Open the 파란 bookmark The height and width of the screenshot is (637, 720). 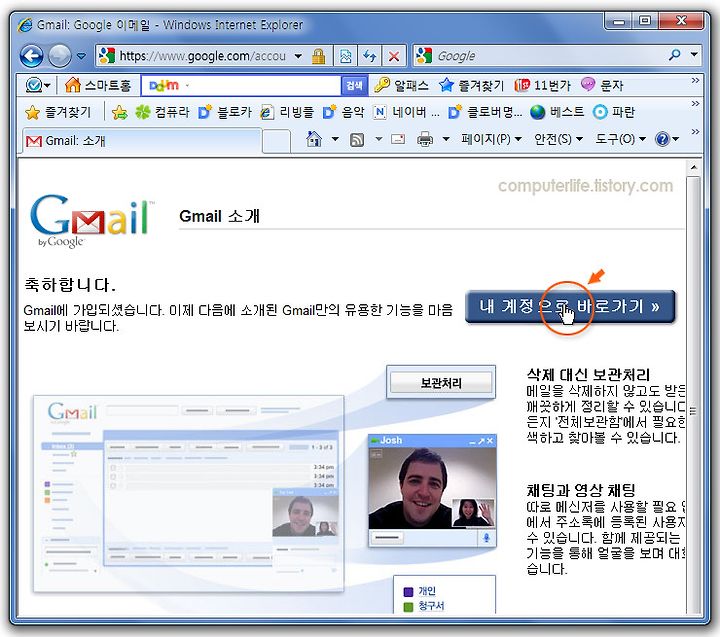coord(613,112)
